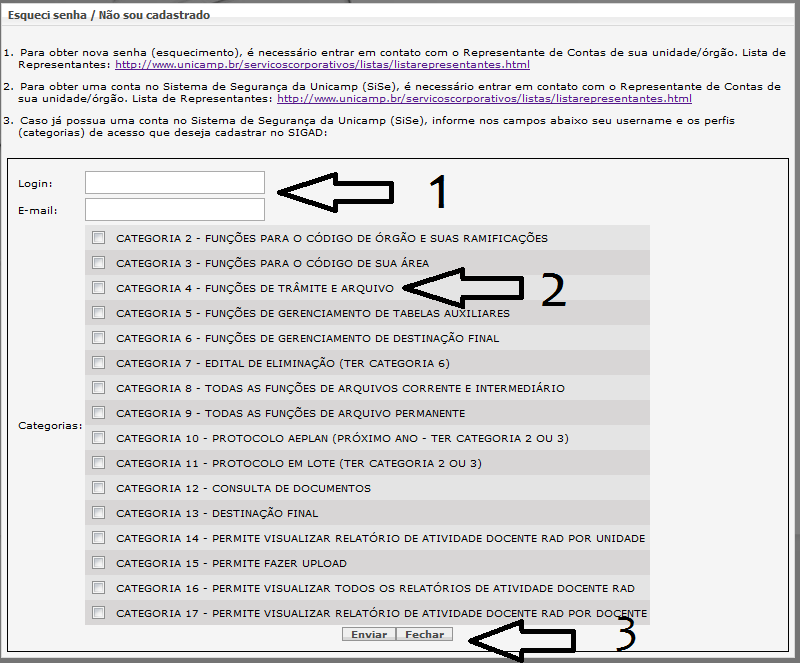Screen dimensions: 800x663
Task: Tick CATEGORIA 5 tabelas auxiliares checkbox
Action: coord(98,313)
